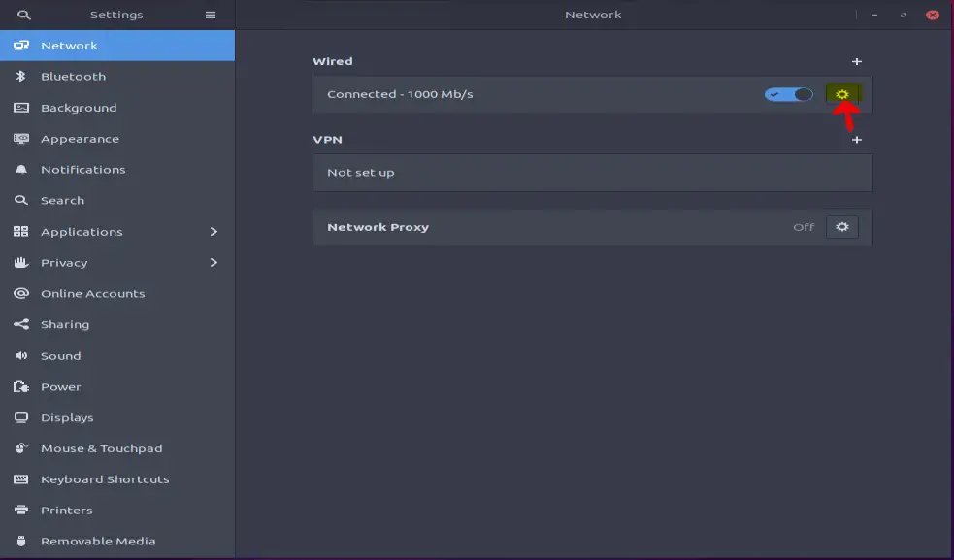Click the 'VPN' section heading
Screen dimensions: 954x560
tap(327, 140)
